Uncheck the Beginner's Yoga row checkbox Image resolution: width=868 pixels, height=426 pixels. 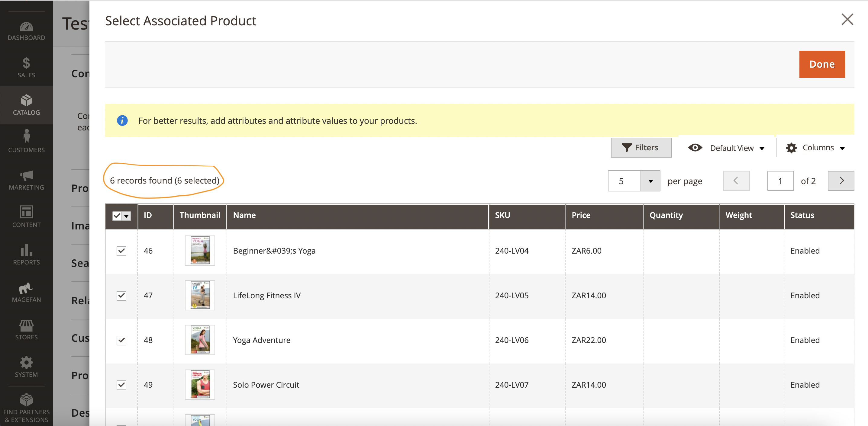(x=121, y=251)
